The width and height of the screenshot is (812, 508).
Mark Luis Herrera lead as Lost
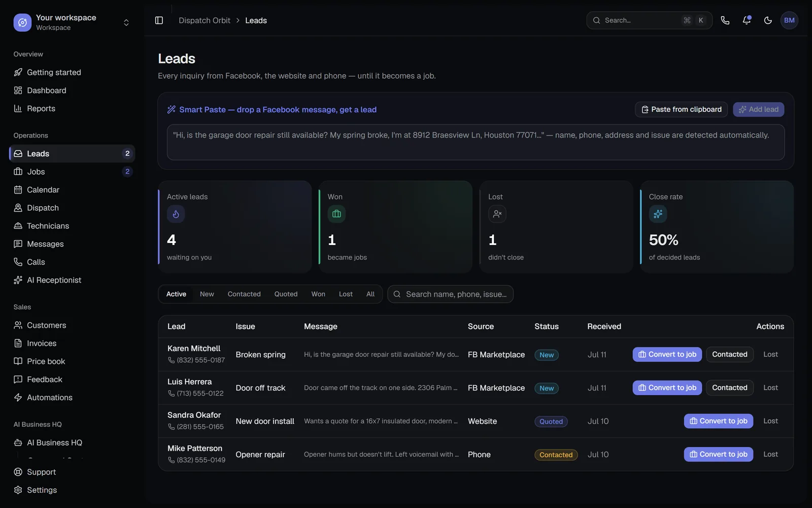770,388
